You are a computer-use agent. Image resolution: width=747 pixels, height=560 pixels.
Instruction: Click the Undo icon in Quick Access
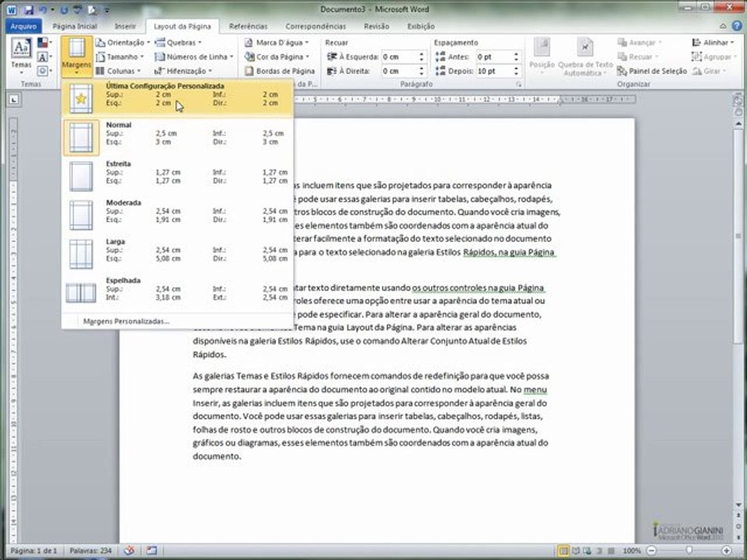coord(44,9)
